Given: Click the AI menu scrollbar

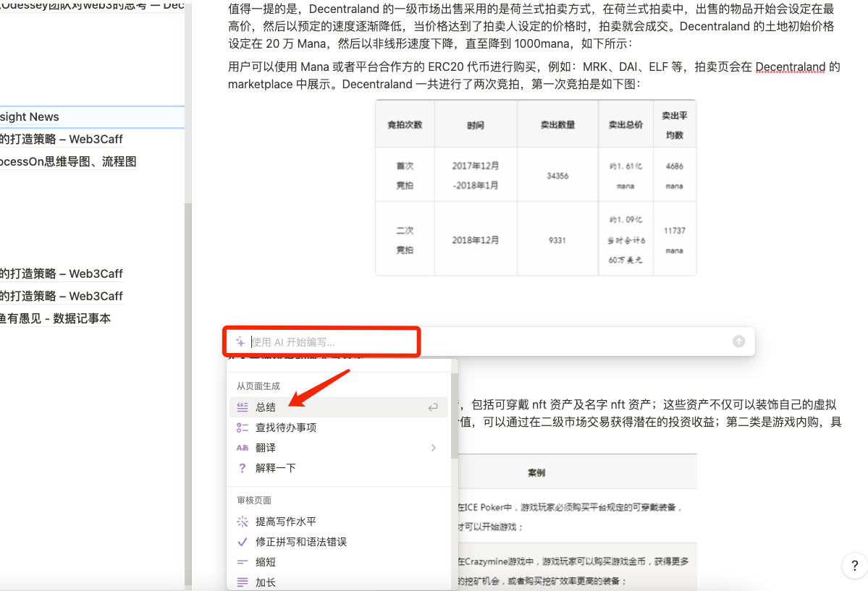Looking at the screenshot, I should (455, 416).
